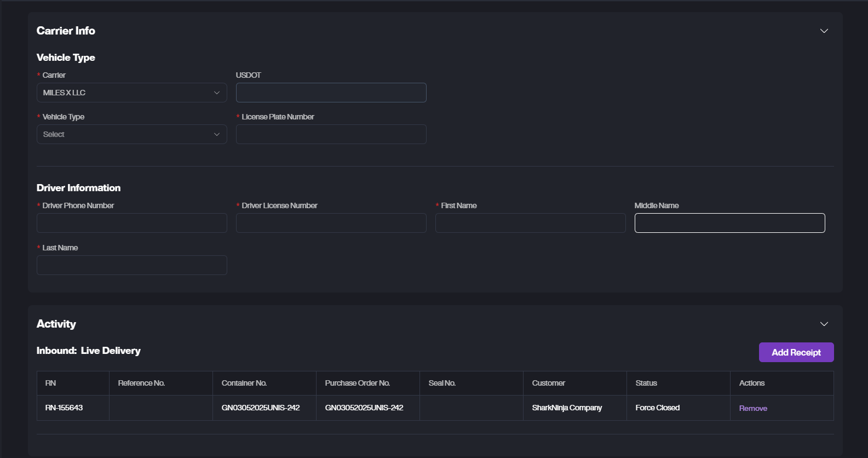The image size is (868, 458).
Task: Click the Last Name input field
Action: click(x=131, y=265)
